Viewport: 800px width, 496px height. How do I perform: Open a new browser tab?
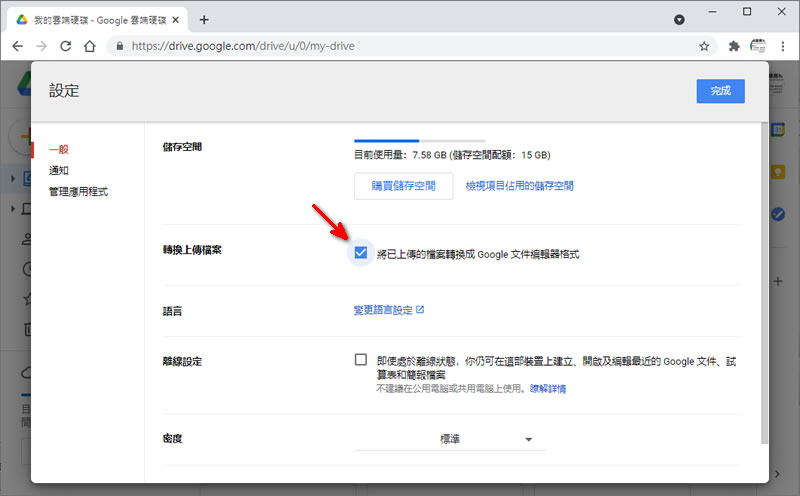pyautogui.click(x=204, y=19)
